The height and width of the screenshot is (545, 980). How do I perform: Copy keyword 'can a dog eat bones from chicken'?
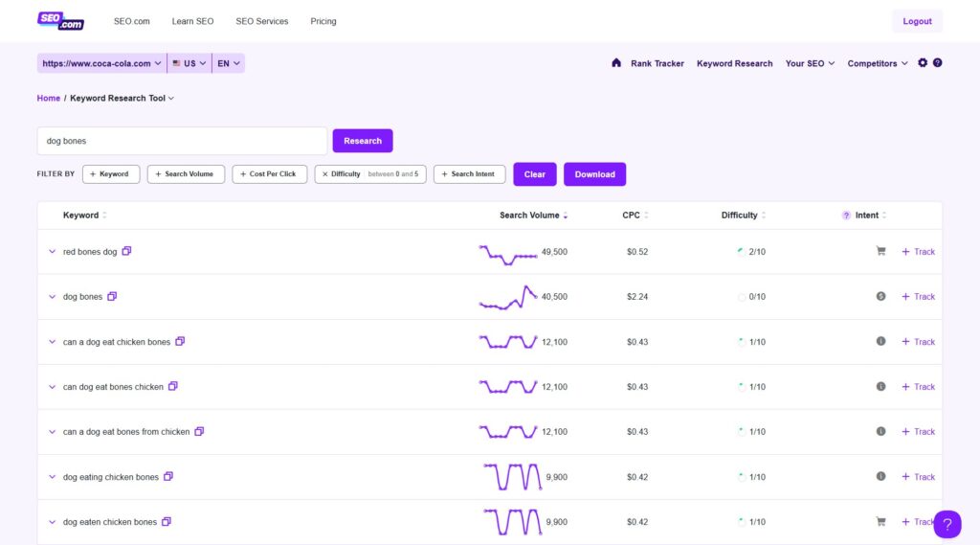[x=199, y=431]
